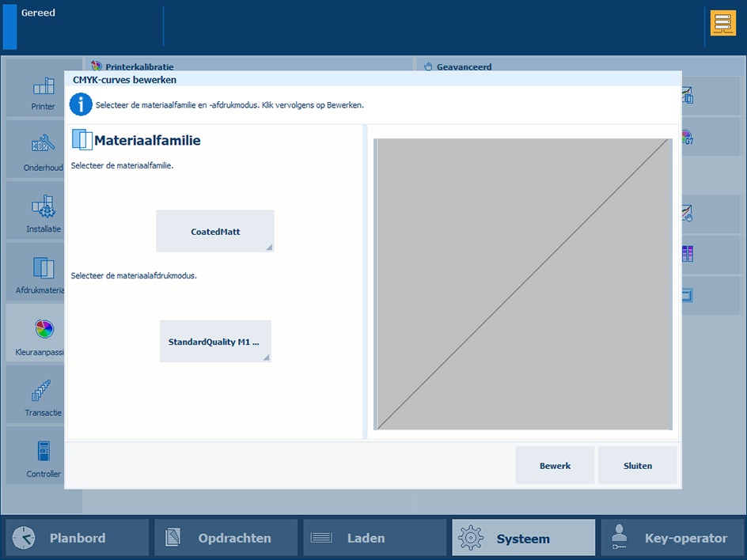This screenshot has height=560, width=747.
Task: Click the Sluiten button
Action: pos(638,466)
